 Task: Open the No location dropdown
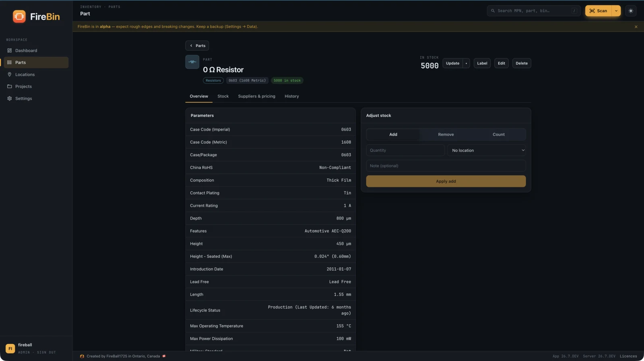pyautogui.click(x=487, y=150)
